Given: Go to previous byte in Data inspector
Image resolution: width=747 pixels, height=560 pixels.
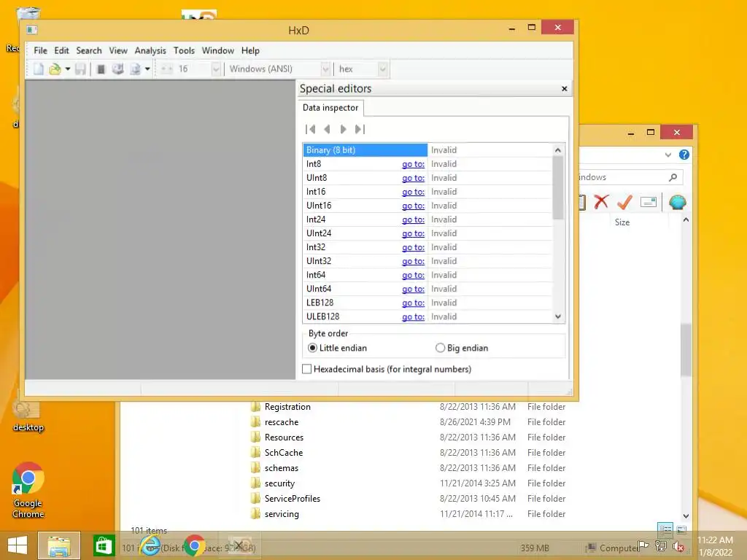Looking at the screenshot, I should click(327, 129).
